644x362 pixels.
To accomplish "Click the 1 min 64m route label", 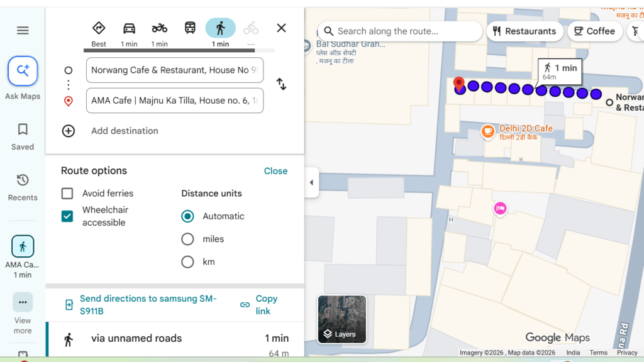I will [559, 72].
